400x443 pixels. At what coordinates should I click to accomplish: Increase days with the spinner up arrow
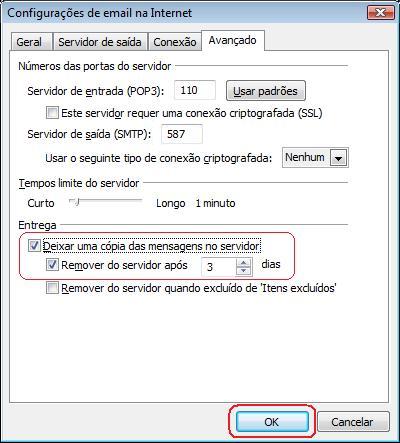click(244, 263)
